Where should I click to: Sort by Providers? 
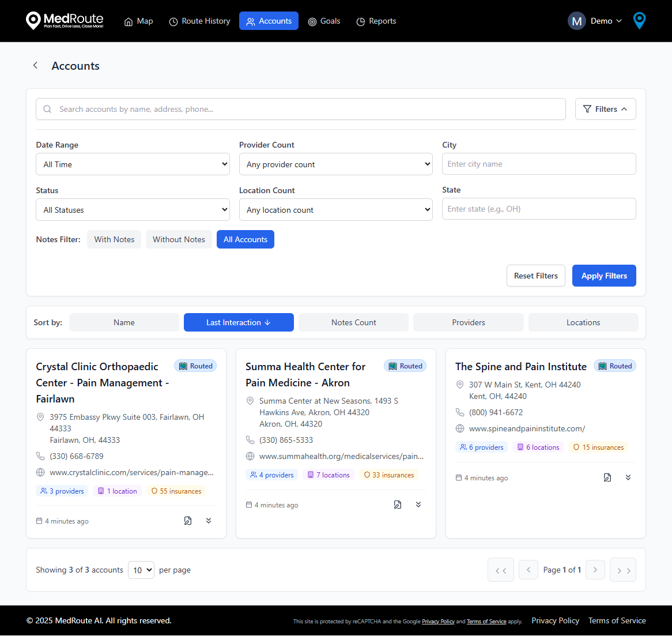coord(469,322)
